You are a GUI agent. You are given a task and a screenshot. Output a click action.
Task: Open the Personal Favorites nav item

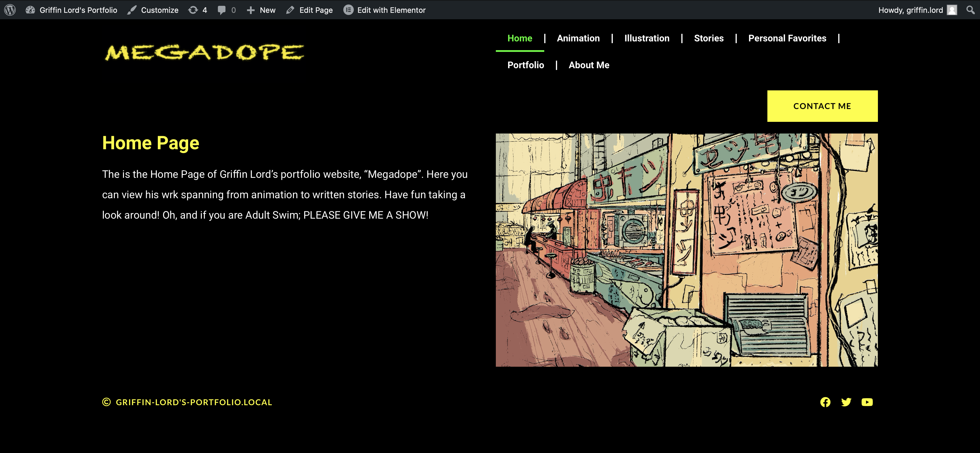pyautogui.click(x=787, y=38)
